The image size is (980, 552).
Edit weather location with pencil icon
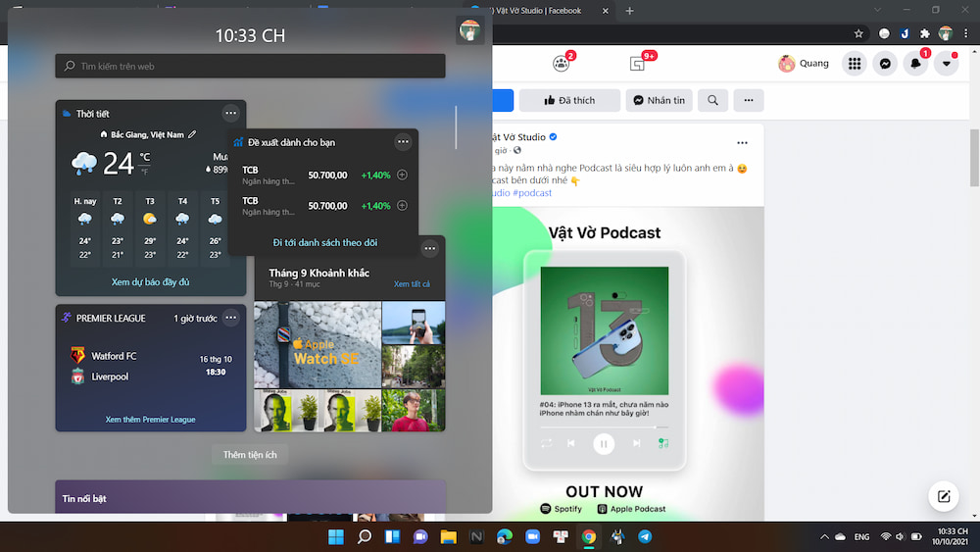pyautogui.click(x=193, y=134)
